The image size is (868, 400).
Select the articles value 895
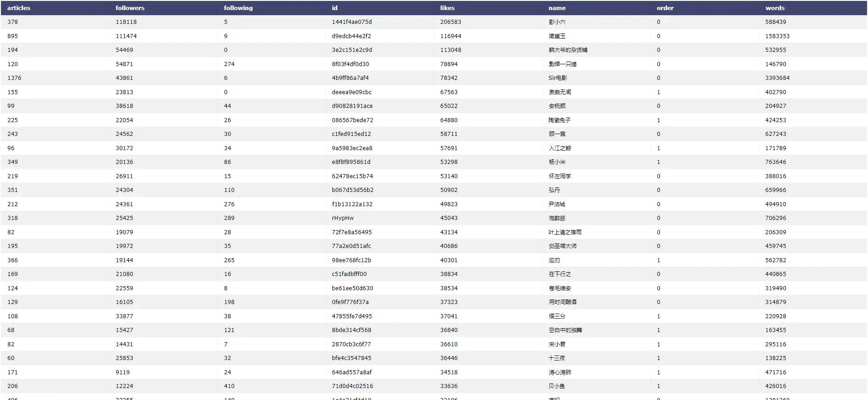(12, 36)
